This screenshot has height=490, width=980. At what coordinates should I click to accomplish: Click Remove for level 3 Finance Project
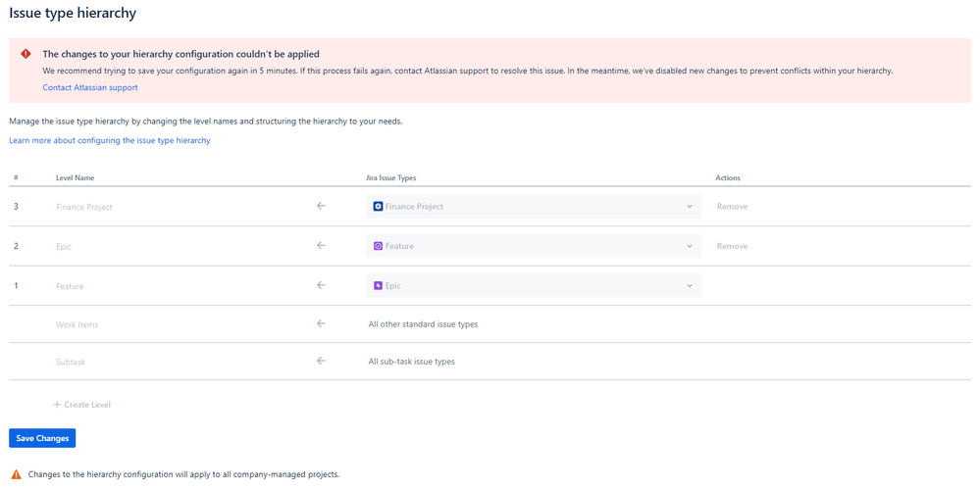pyautogui.click(x=732, y=206)
